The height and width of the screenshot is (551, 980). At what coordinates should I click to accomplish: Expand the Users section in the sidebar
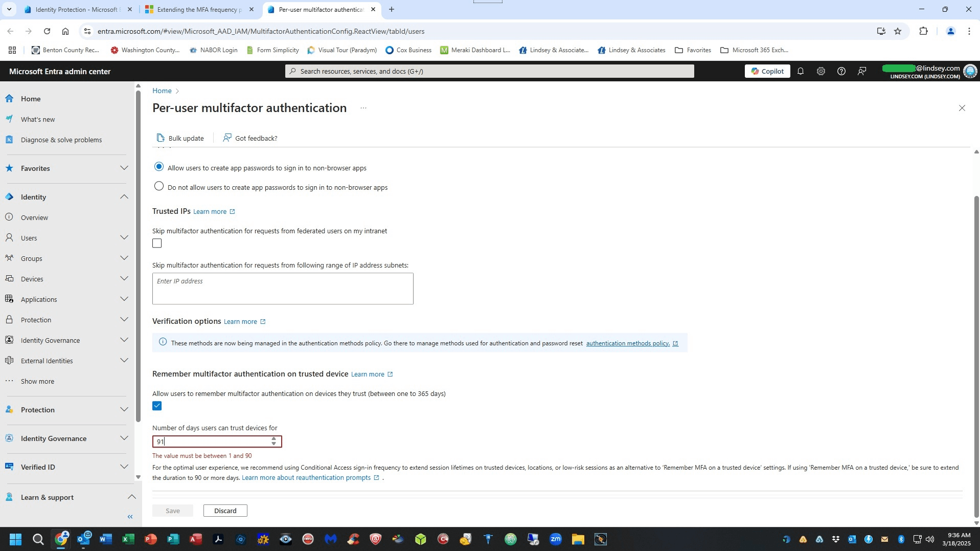124,237
